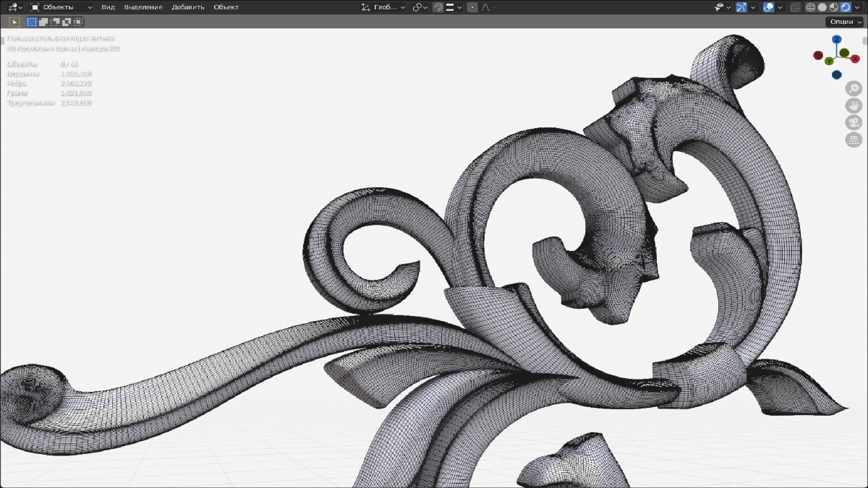Toggle snapping magnet button
This screenshot has height=488, width=868.
pos(438,7)
